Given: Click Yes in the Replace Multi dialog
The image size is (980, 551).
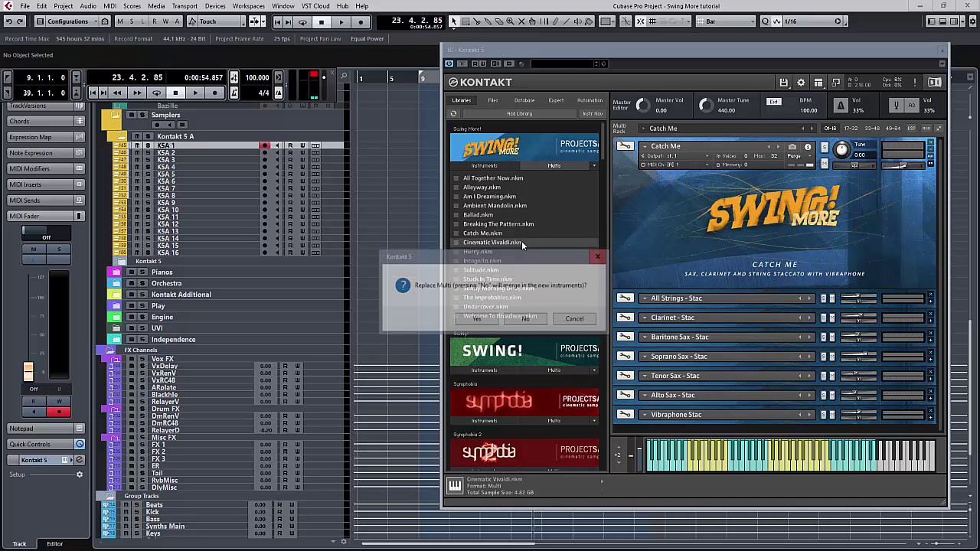Looking at the screenshot, I should click(x=477, y=318).
